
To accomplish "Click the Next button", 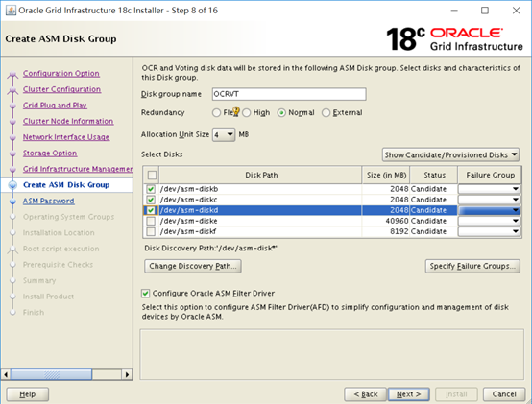I will coord(408,394).
